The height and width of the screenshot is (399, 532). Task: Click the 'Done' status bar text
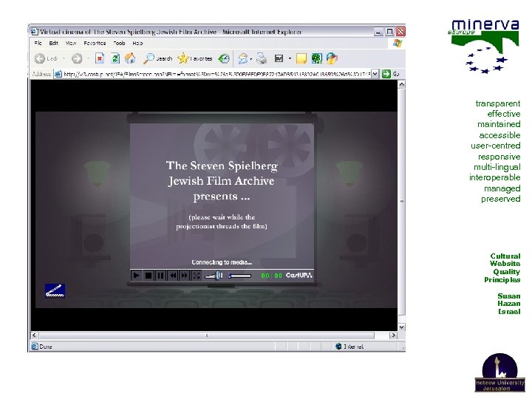click(46, 347)
